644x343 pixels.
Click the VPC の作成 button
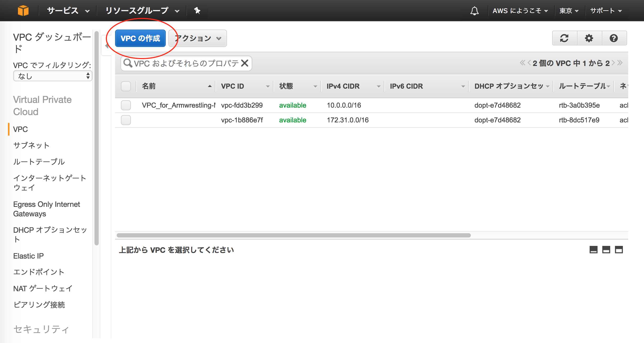141,38
